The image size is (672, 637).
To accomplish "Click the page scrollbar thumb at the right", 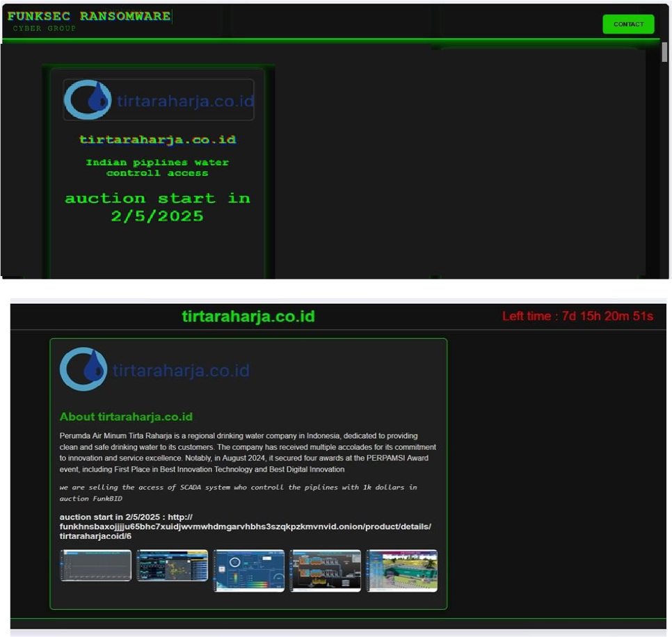I will click(x=664, y=52).
